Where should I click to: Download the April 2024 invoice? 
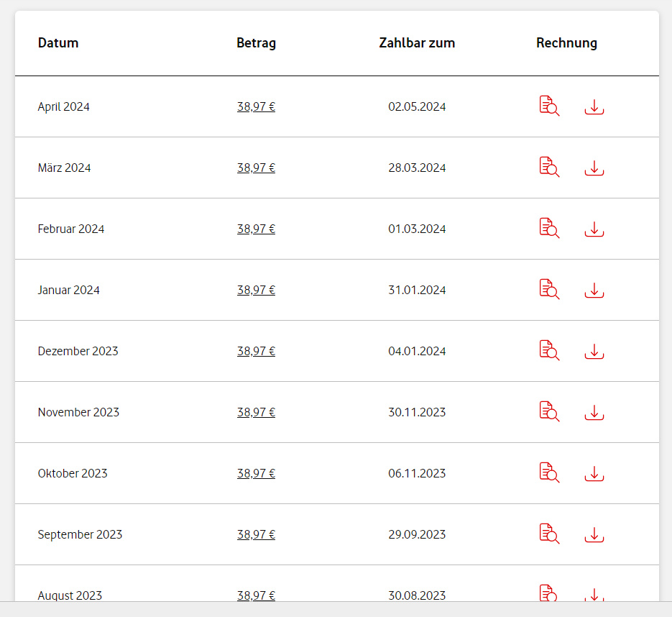pos(594,107)
